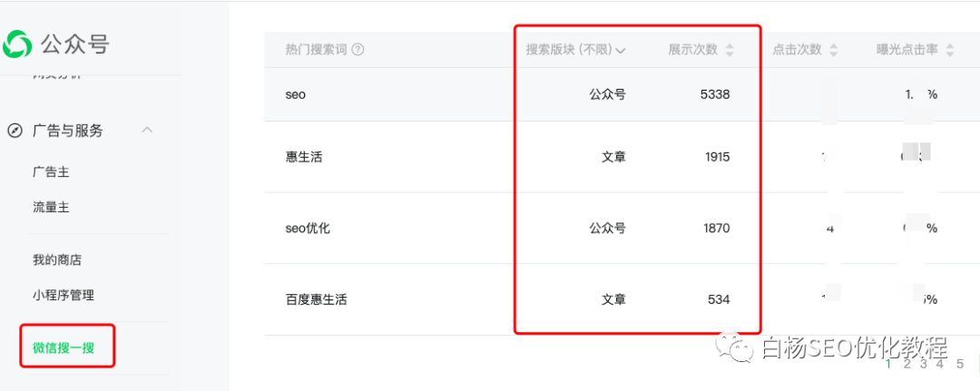
Task: Open 小程序管理 in the sidebar
Action: click(x=64, y=295)
